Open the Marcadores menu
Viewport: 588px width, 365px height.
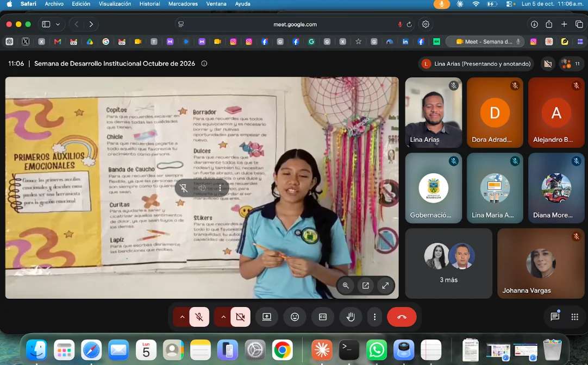point(183,4)
